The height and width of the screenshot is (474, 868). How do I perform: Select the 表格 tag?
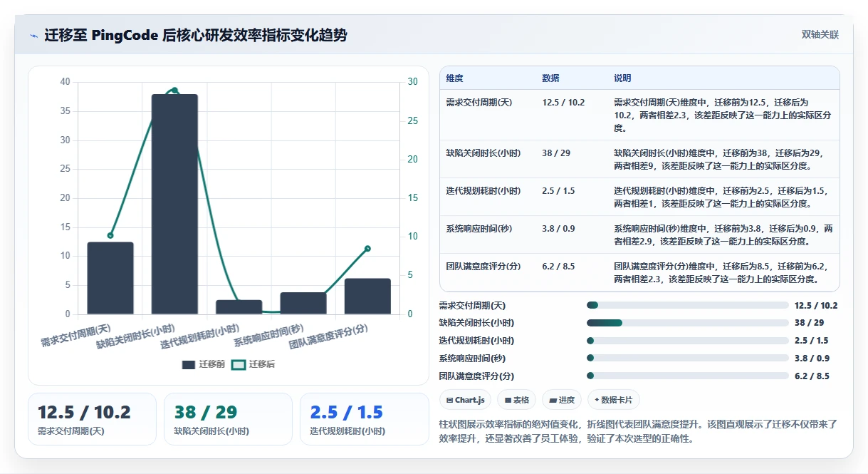(516, 400)
